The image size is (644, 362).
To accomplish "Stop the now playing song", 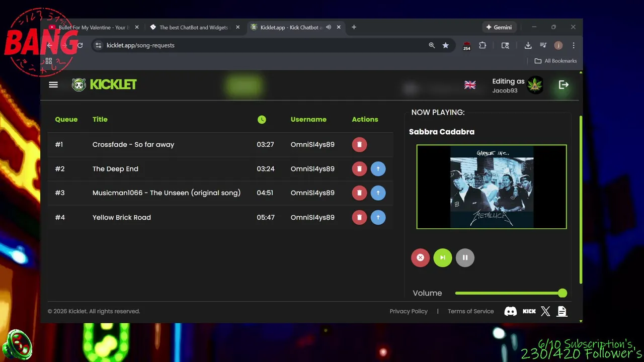I will click(420, 258).
